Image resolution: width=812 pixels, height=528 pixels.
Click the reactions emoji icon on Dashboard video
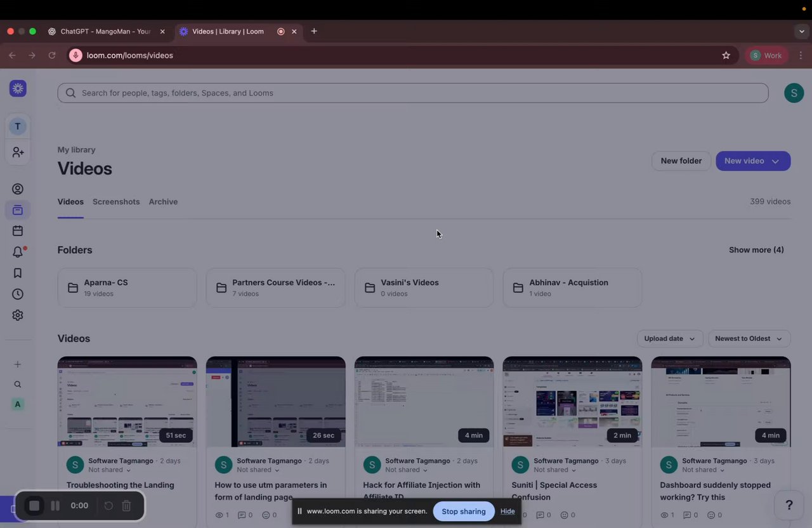coord(711,515)
